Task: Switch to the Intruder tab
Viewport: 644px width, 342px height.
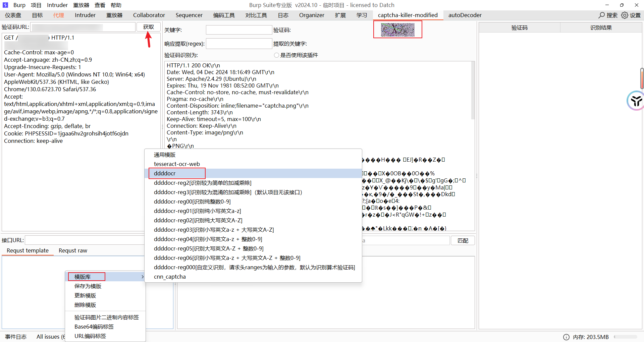Action: coord(85,15)
